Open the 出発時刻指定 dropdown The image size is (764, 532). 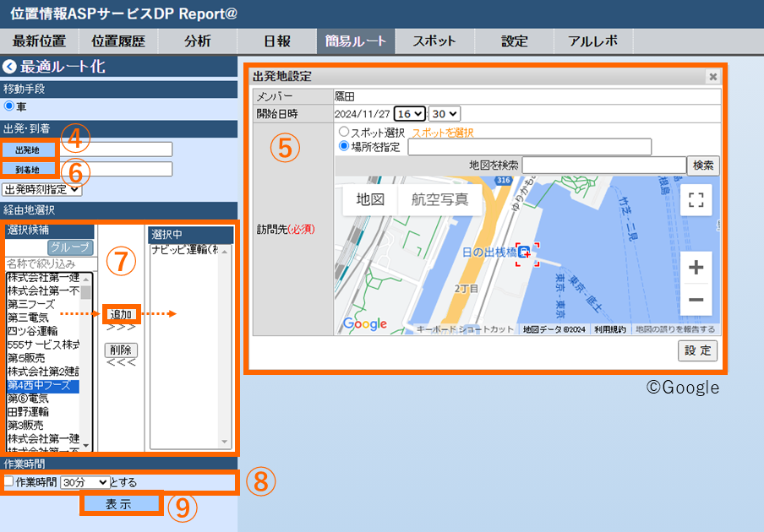[x=42, y=189]
